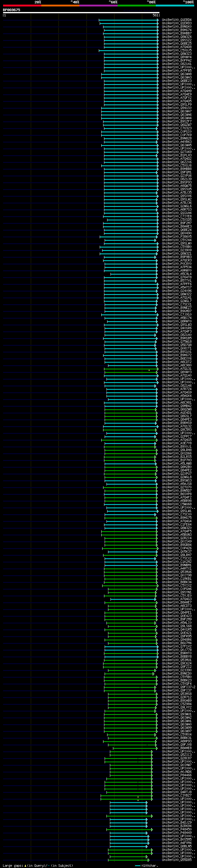The image size is (197, 868).
Task: Select the UniRef100_Q8VWY4 label
Action: click(x=177, y=57)
